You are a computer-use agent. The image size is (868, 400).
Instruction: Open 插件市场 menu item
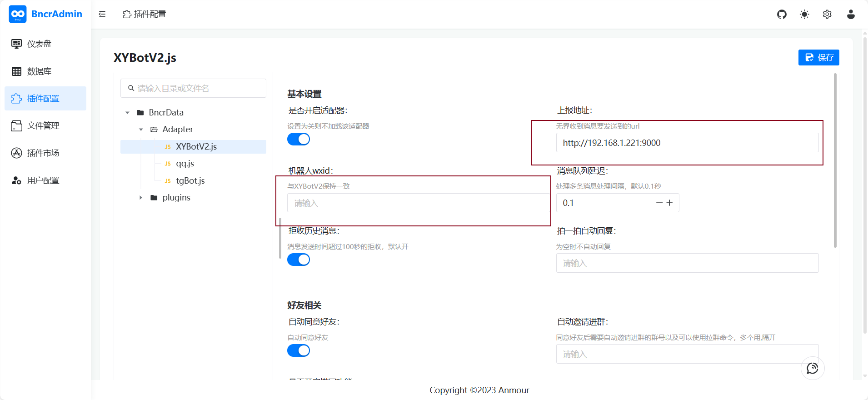[x=45, y=153]
